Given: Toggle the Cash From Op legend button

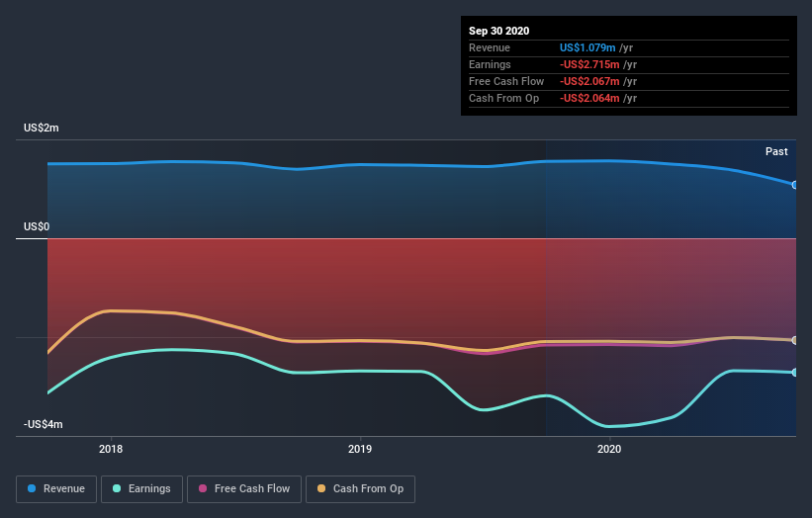Looking at the screenshot, I should 360,489.
